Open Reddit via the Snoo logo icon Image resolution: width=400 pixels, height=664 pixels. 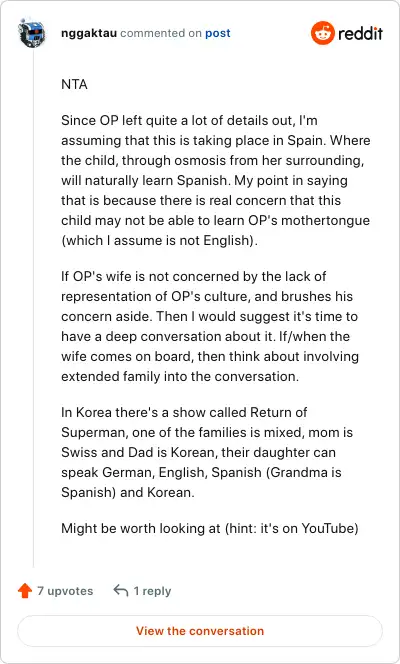[x=323, y=33]
